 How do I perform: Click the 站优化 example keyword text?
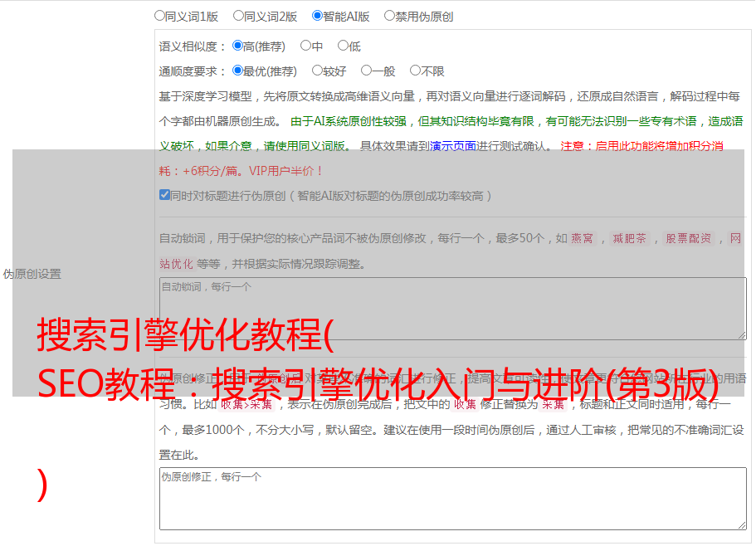tap(177, 264)
